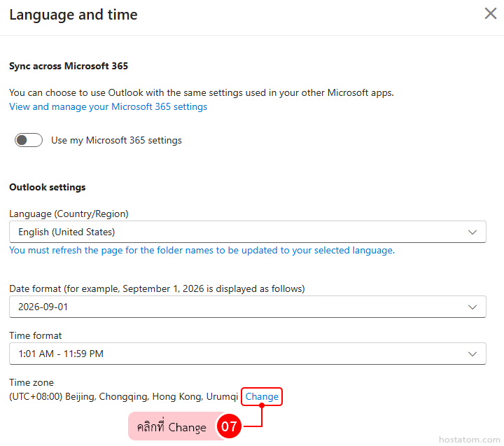Click the Change time zone link
This screenshot has width=504, height=446.
point(262,396)
